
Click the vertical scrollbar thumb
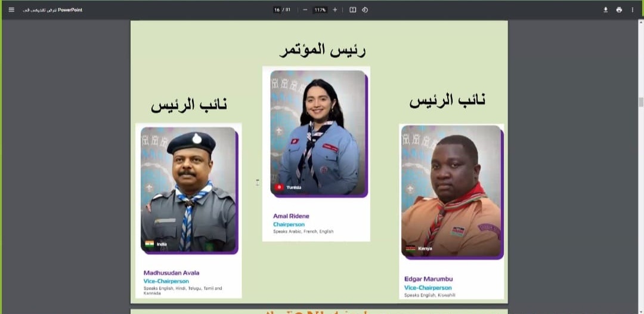[640, 102]
